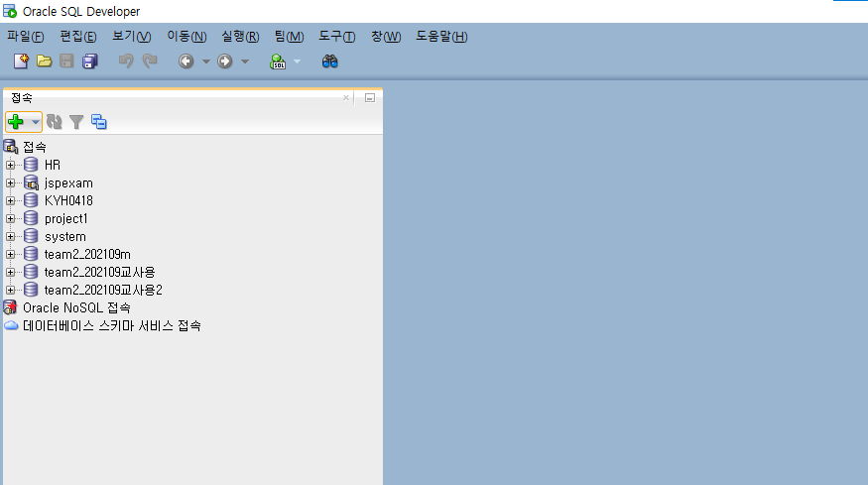This screenshot has width=868, height=485.
Task: Click the Forward navigation arrow
Action: click(x=225, y=61)
